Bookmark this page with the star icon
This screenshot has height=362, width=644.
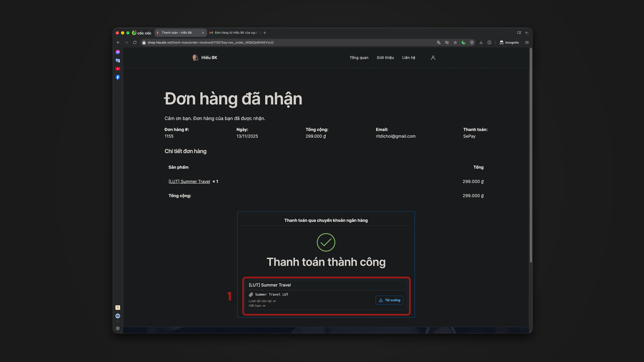(x=455, y=43)
